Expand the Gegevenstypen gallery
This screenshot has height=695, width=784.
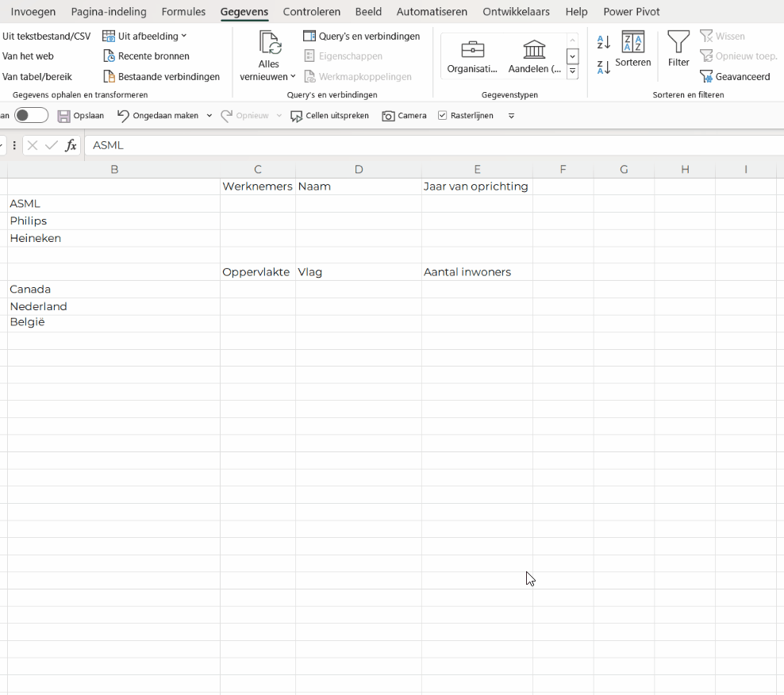pos(572,72)
